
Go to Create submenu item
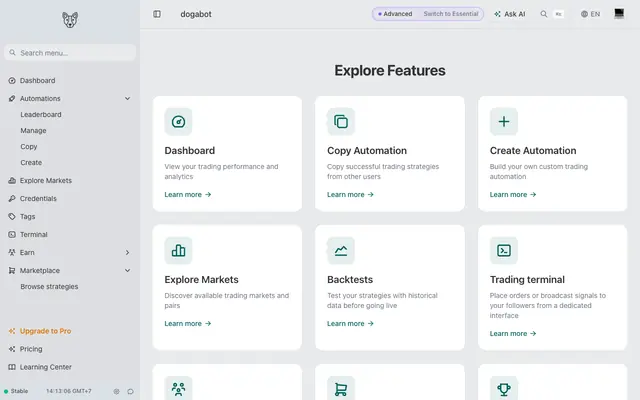[31, 162]
